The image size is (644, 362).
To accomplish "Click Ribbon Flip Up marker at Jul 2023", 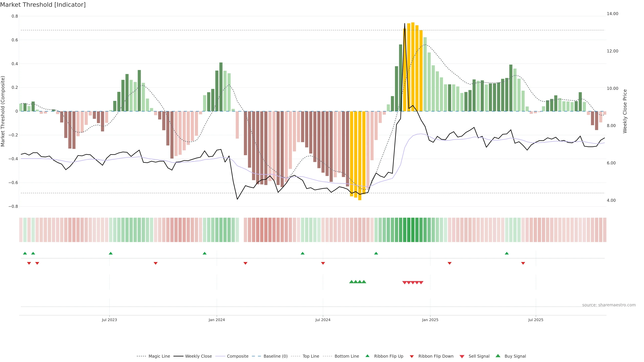I will (111, 253).
